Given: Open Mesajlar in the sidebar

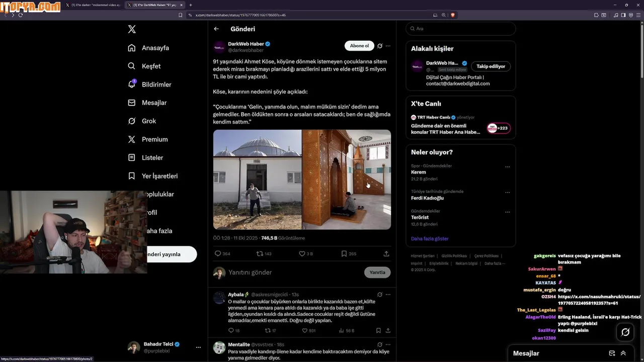Looking at the screenshot, I should (147, 103).
